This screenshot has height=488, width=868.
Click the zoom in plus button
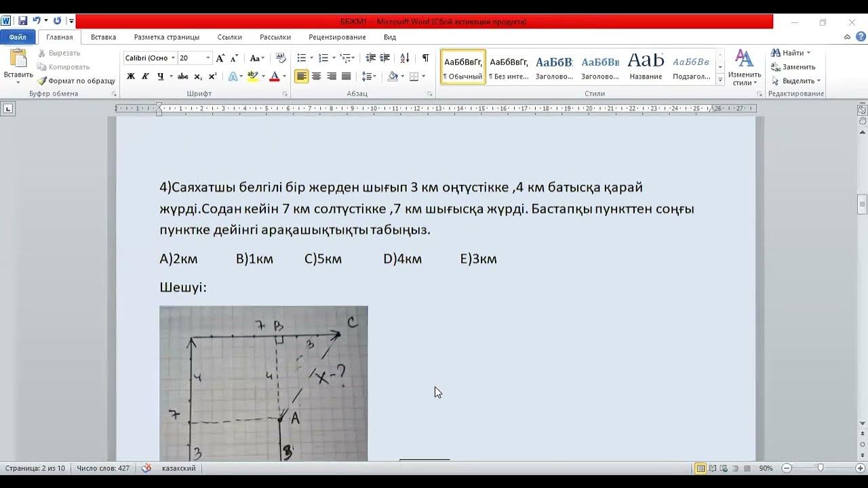[861, 468]
